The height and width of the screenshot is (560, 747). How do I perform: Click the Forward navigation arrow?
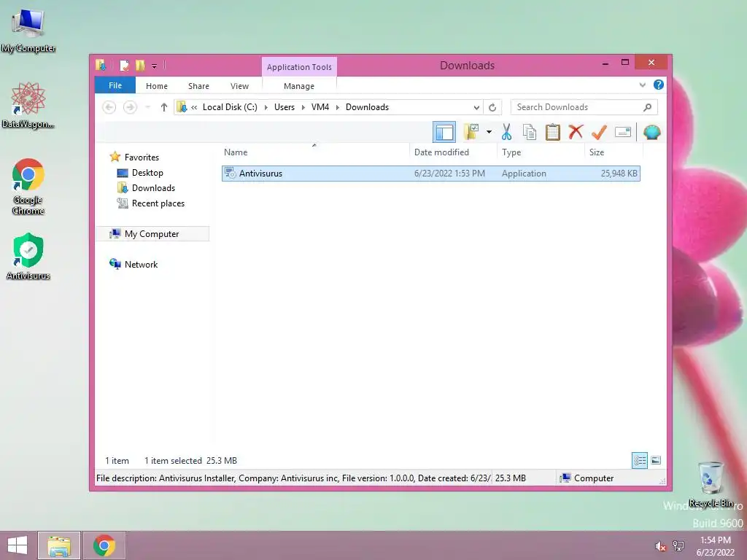click(130, 107)
